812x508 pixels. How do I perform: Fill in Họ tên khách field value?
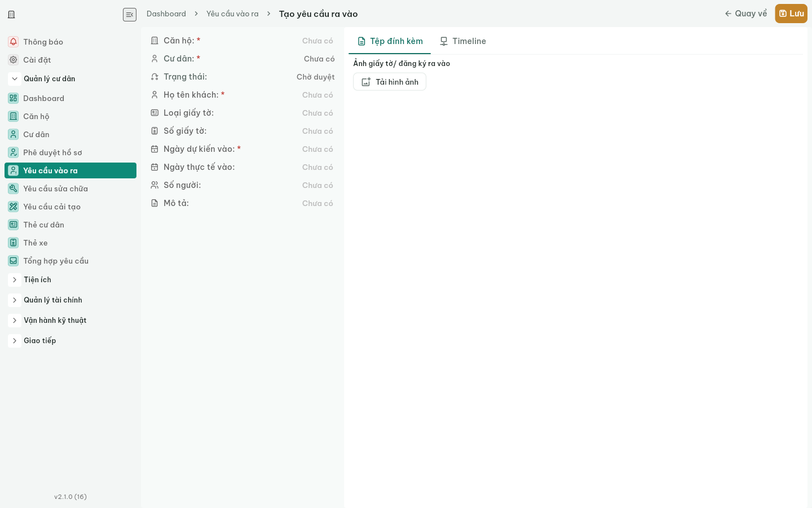coord(317,95)
